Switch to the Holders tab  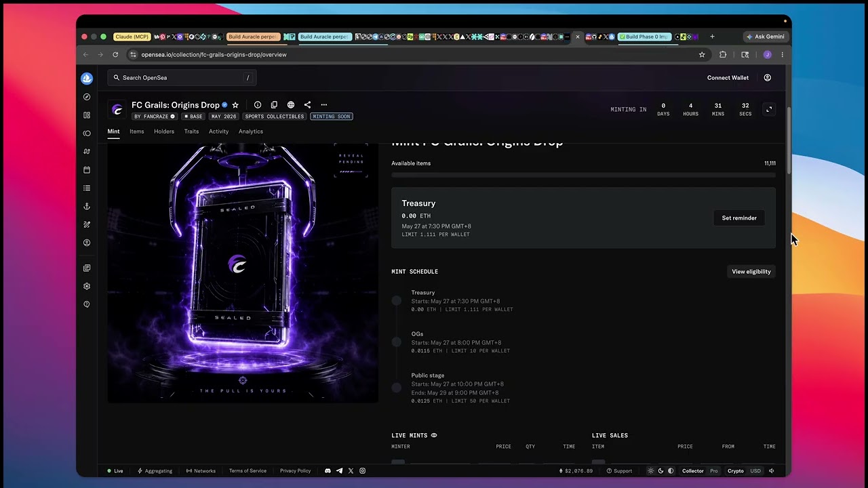pyautogui.click(x=164, y=131)
